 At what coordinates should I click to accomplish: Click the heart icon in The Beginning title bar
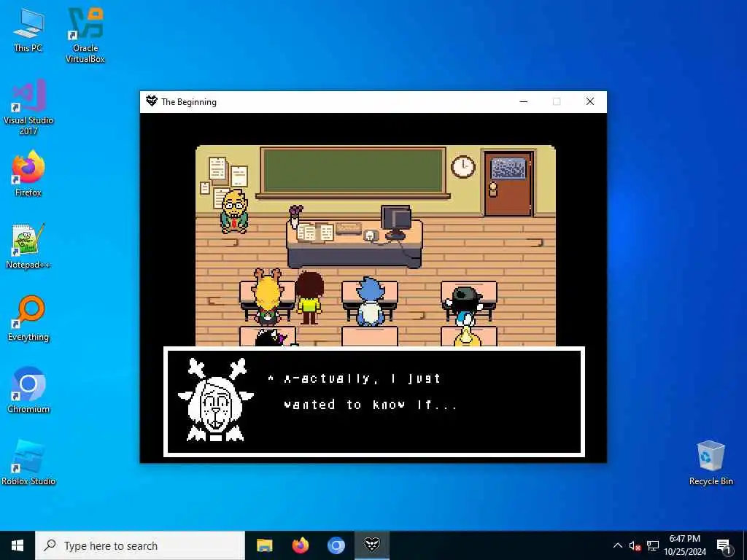[x=152, y=101]
